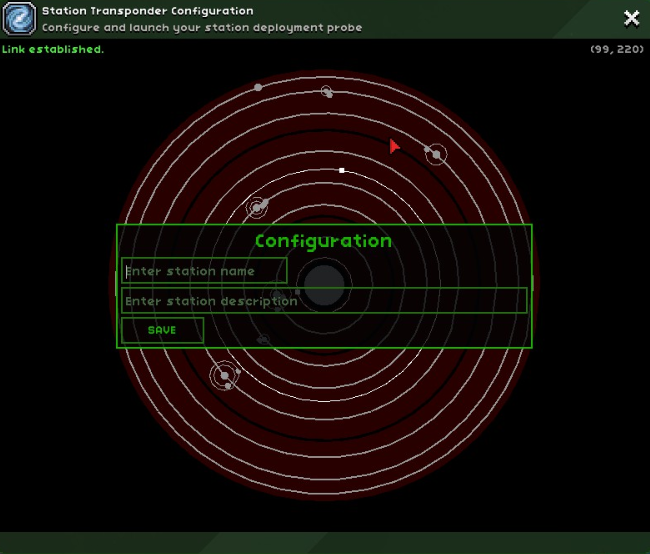Click the "Configuration" heading

click(323, 241)
